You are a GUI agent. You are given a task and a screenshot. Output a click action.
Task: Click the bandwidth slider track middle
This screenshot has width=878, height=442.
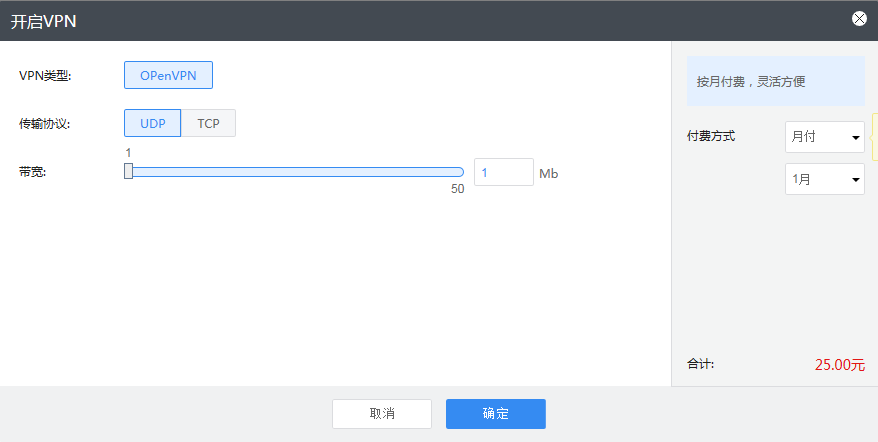click(294, 172)
